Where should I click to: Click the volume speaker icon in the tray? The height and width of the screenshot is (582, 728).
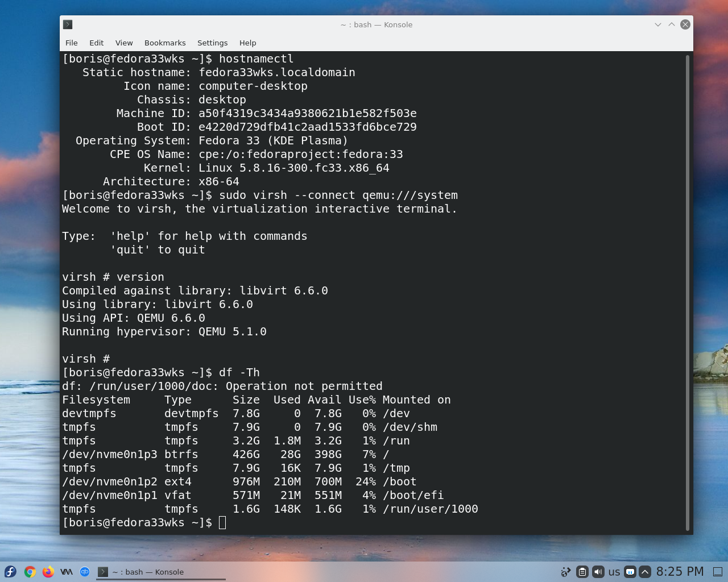click(598, 571)
